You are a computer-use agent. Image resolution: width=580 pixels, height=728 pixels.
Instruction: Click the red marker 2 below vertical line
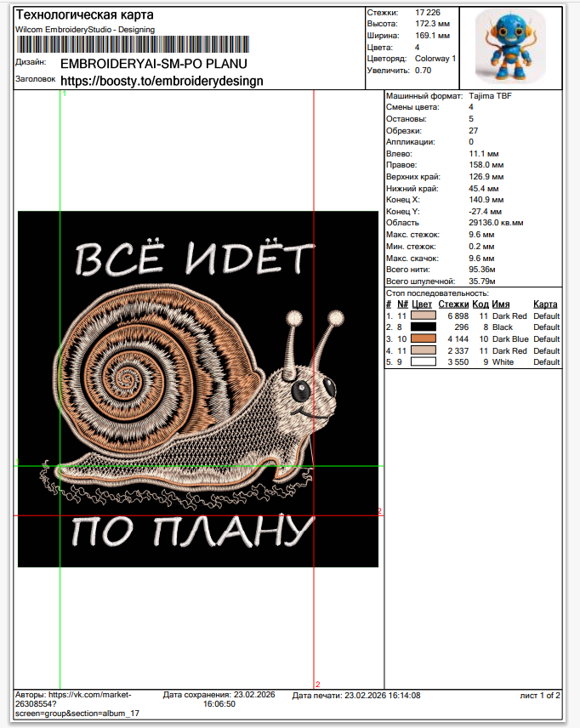click(317, 684)
